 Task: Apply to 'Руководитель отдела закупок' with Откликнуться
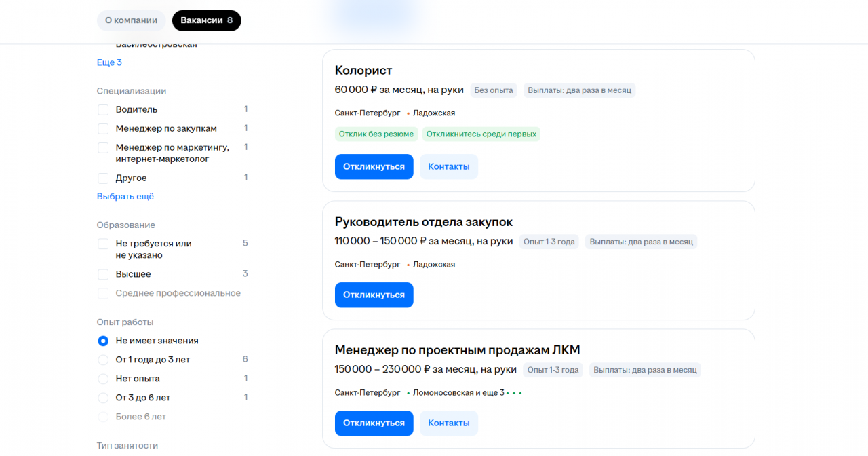click(x=374, y=295)
